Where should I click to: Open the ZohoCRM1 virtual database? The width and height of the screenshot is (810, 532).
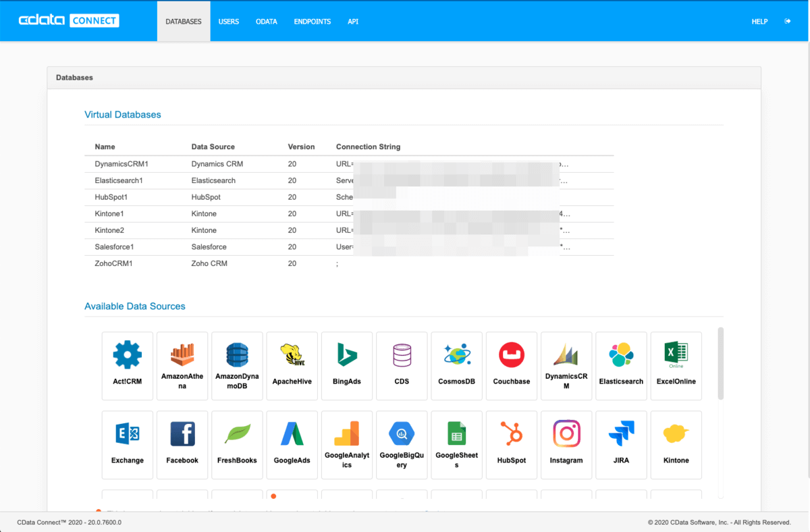[349, 263]
